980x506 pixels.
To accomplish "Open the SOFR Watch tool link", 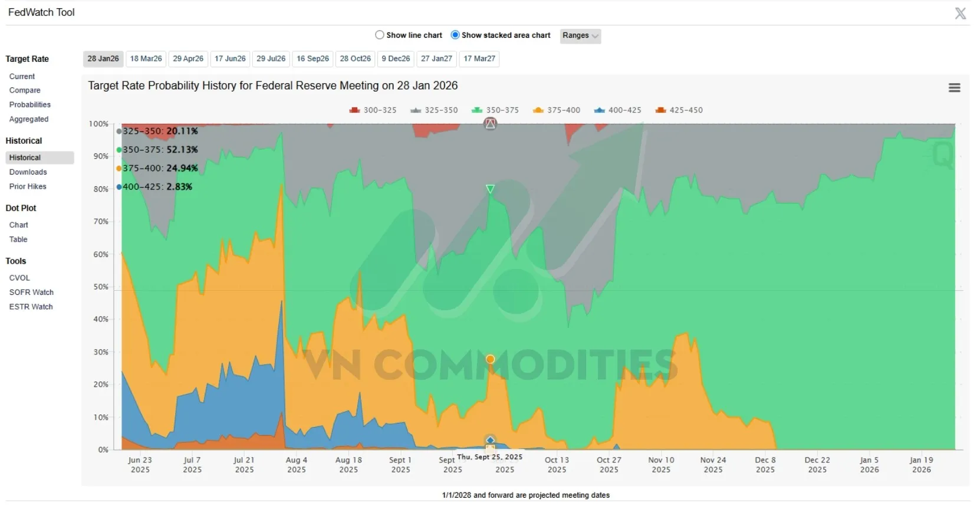I will coord(31,292).
